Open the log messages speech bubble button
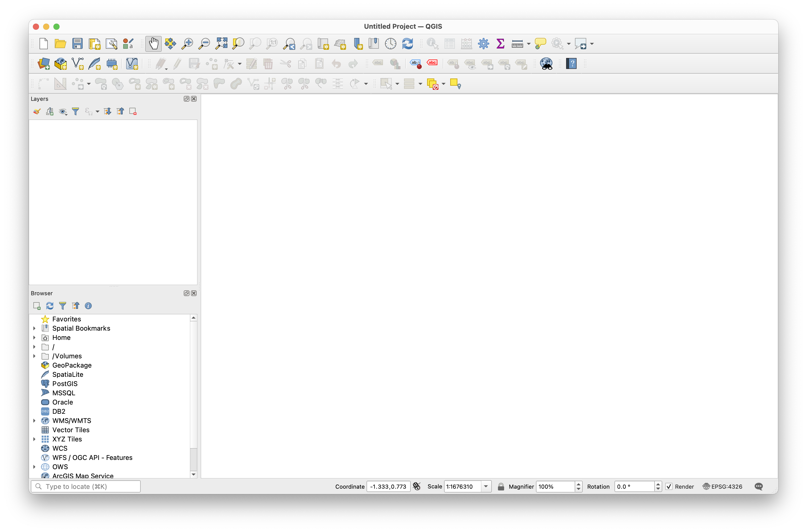 [758, 487]
